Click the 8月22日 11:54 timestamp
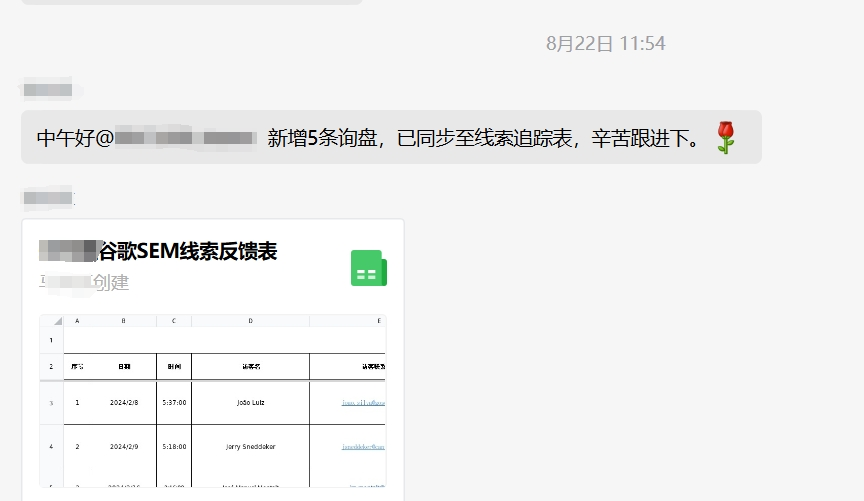The image size is (864, 501). (x=605, y=44)
